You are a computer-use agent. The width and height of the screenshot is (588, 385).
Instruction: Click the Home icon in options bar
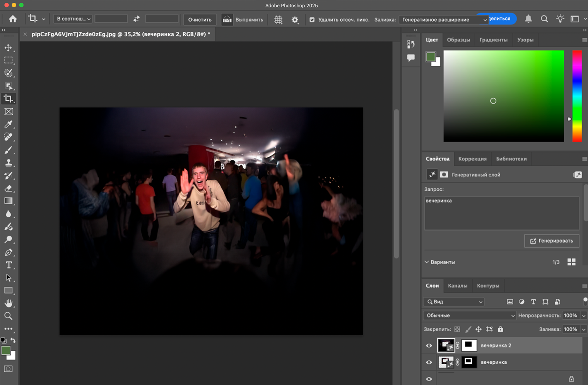pyautogui.click(x=13, y=19)
